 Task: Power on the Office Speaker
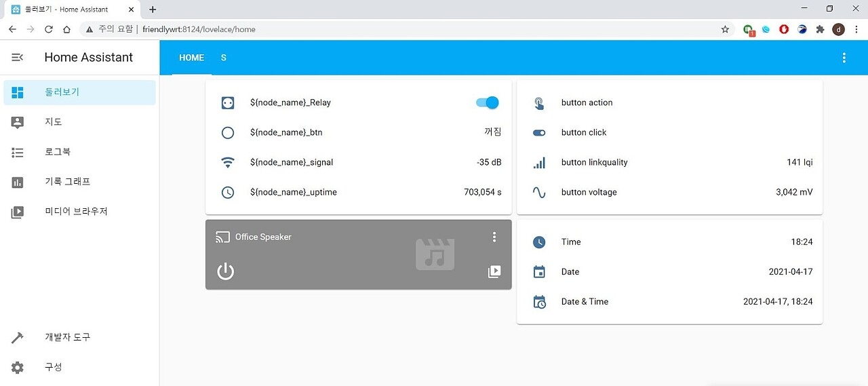click(x=225, y=272)
